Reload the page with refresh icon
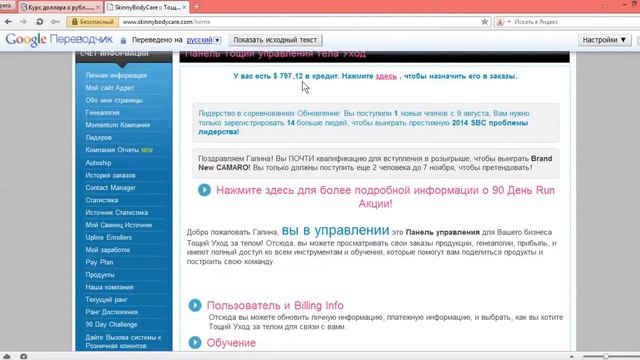Viewport: 640px width, 360px height. [x=39, y=22]
